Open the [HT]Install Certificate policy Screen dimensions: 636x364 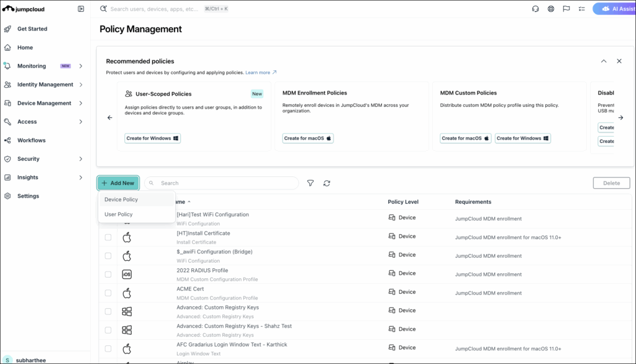pos(203,234)
